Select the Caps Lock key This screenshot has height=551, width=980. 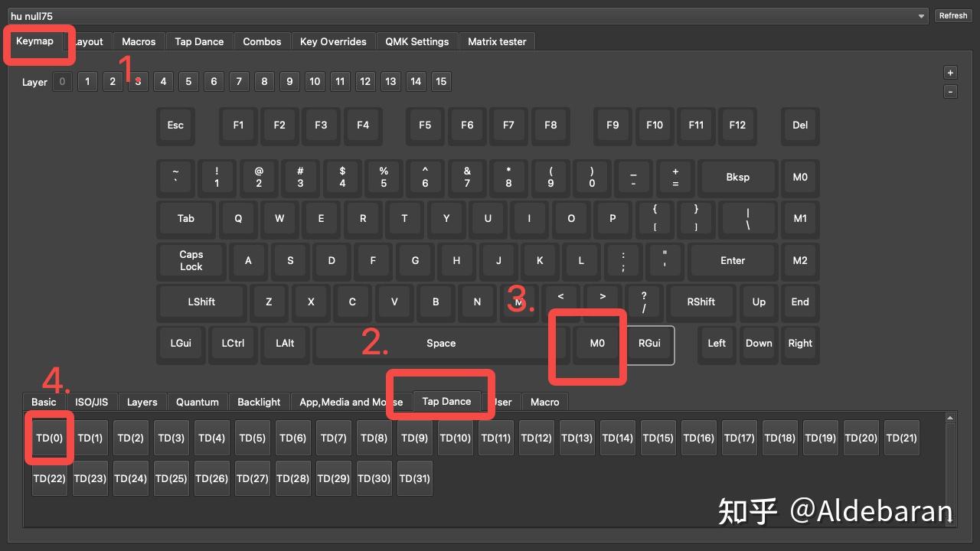[x=191, y=260]
